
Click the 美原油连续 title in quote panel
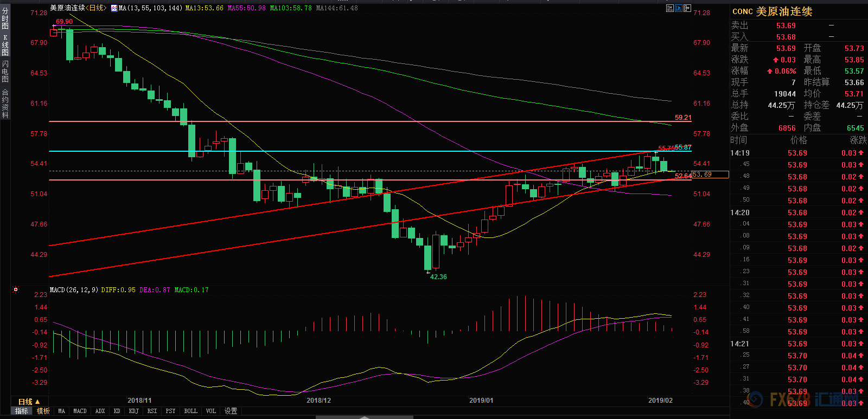pos(783,11)
